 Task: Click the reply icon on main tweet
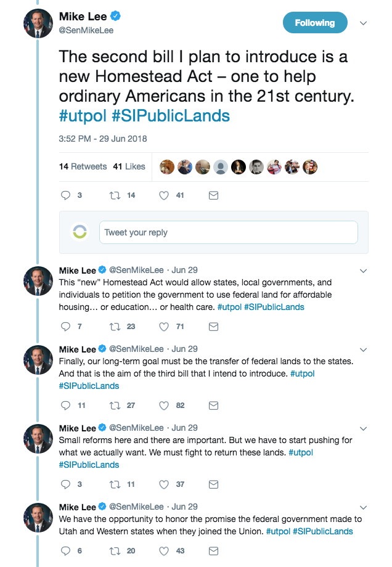(65, 195)
